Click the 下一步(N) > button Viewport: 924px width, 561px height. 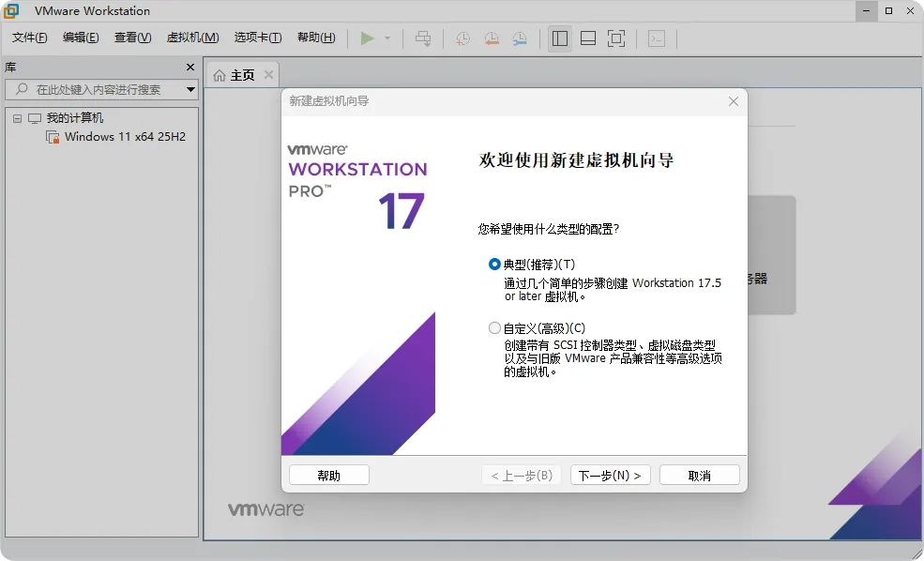(610, 475)
